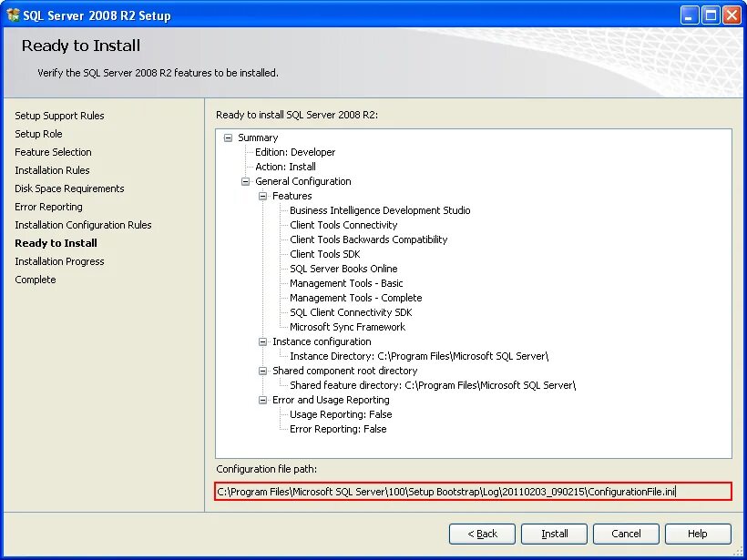
Task: Click the Back button
Action: pos(482,534)
